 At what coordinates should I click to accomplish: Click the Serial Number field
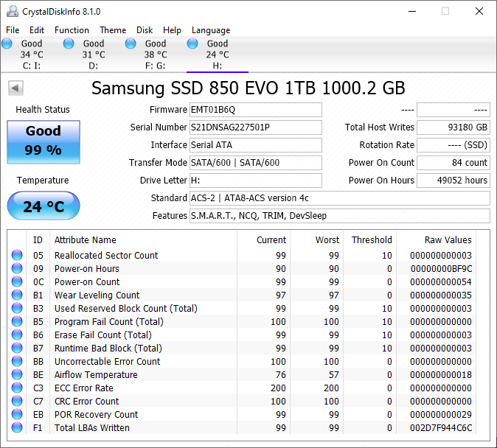(255, 127)
